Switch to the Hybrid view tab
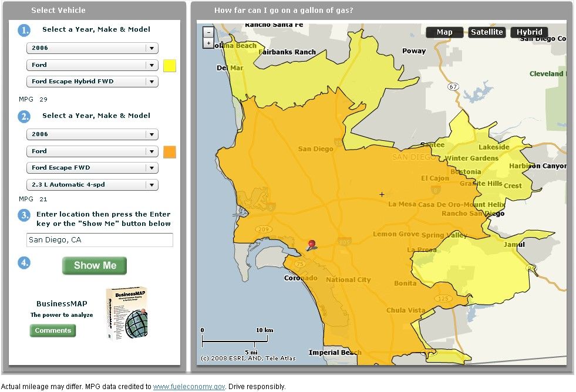This screenshot has width=576, height=392. click(530, 32)
